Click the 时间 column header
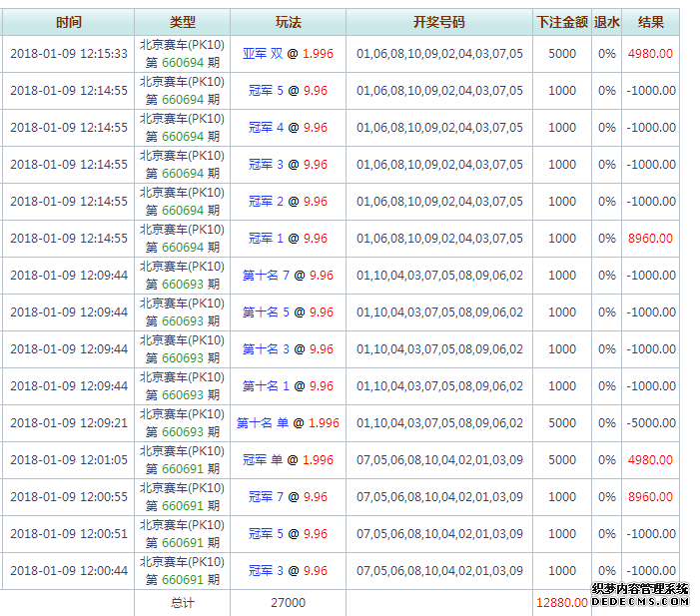The width and height of the screenshot is (700, 616). (x=68, y=22)
